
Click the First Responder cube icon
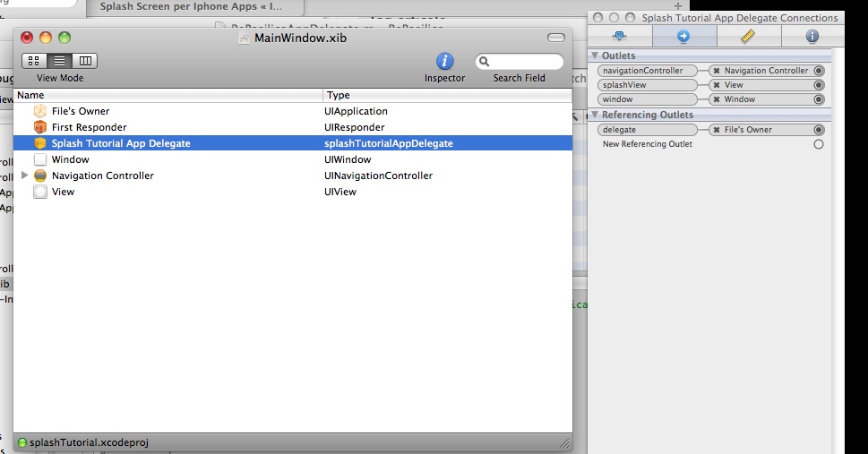click(x=39, y=127)
